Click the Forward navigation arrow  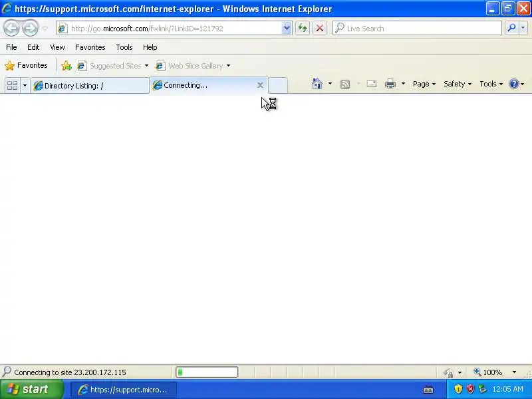31,29
